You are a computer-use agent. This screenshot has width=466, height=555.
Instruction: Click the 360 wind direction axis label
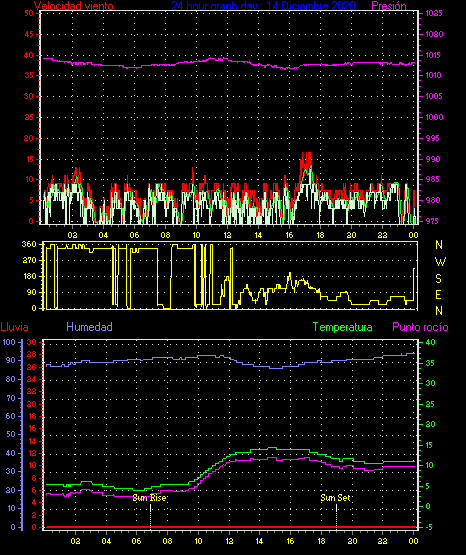[29, 244]
